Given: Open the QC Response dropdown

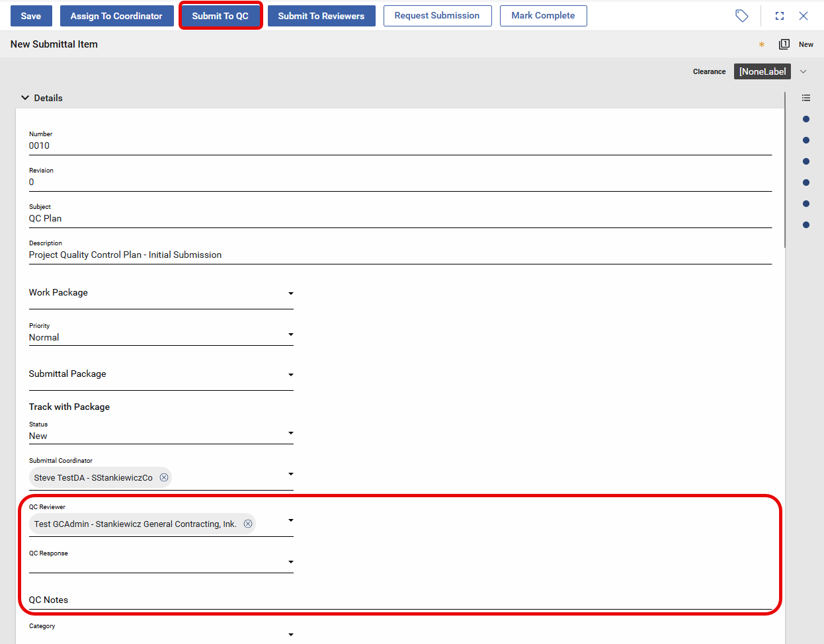Looking at the screenshot, I should [290, 562].
